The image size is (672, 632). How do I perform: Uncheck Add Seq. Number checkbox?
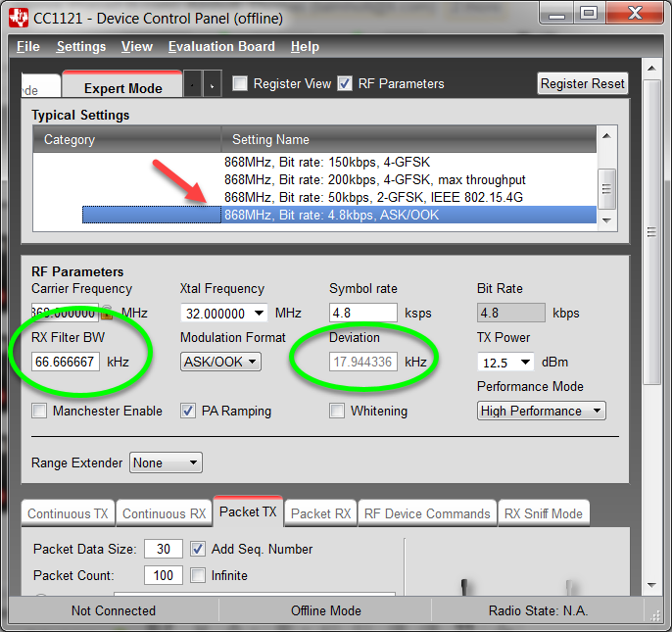click(198, 549)
